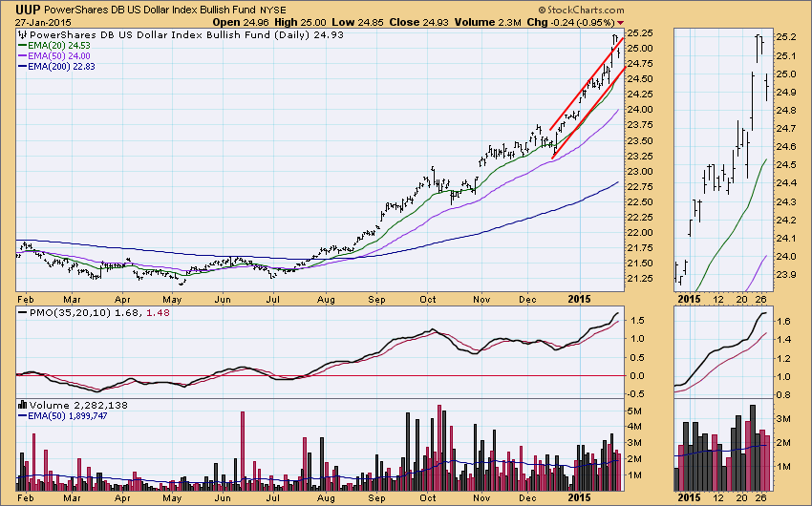Click the NYSE exchange label
812x506 pixels.
(272, 10)
